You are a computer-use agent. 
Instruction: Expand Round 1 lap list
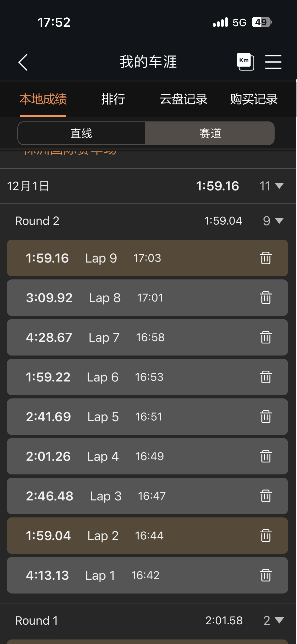[x=279, y=620]
